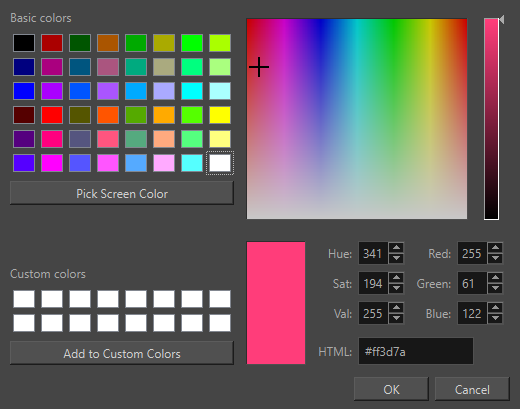Choose the white basic color swatch
The height and width of the screenshot is (409, 520).
pos(220,163)
